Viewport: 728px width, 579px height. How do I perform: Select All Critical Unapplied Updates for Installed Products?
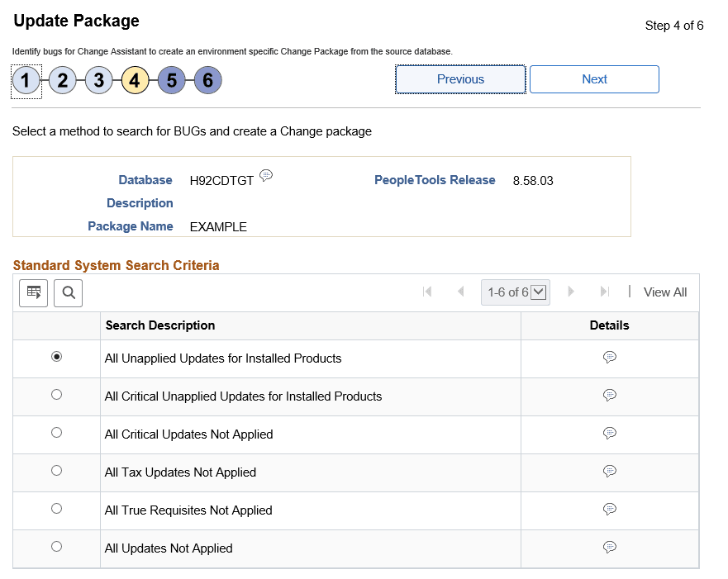[55, 394]
